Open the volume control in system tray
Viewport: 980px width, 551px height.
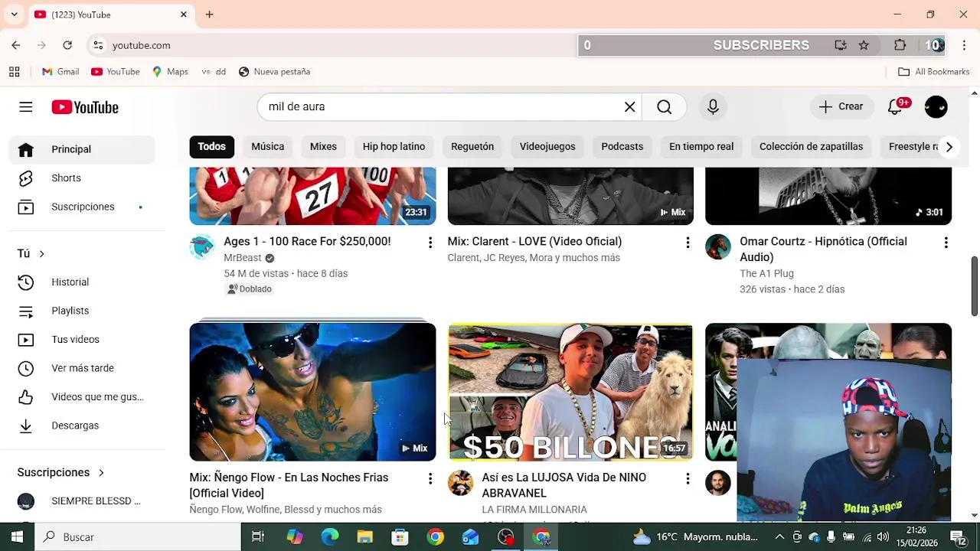883,537
